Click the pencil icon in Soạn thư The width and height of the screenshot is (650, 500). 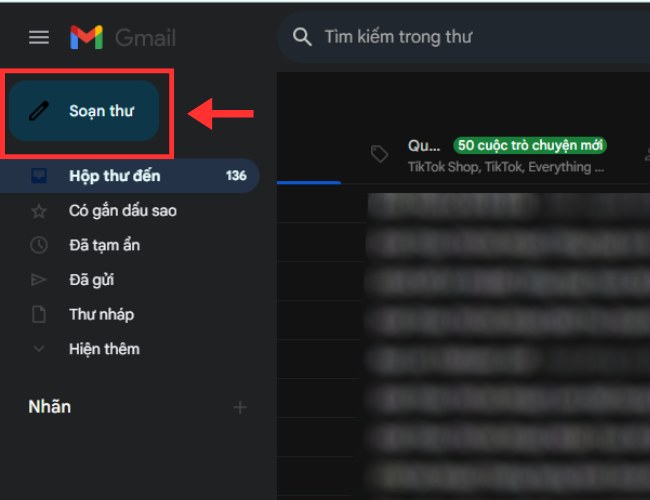[39, 111]
